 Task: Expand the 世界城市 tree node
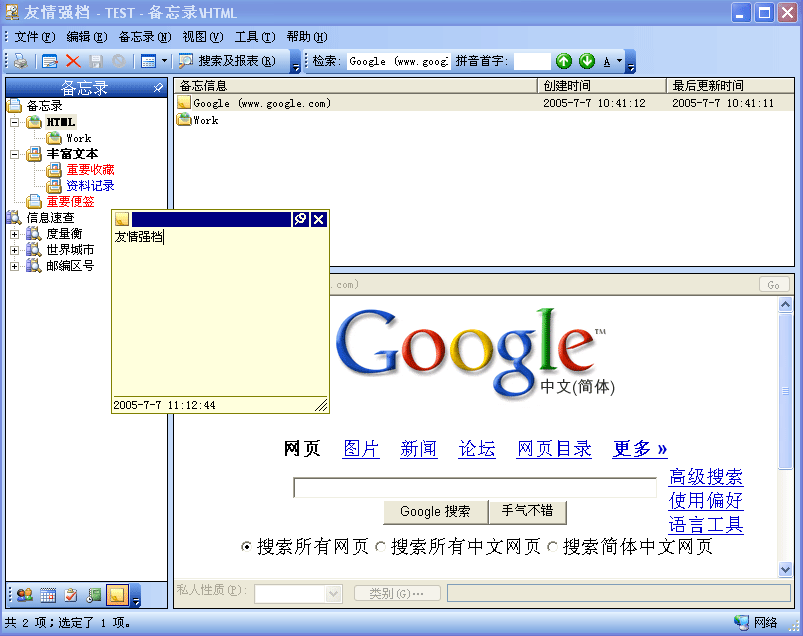pyautogui.click(x=14, y=250)
